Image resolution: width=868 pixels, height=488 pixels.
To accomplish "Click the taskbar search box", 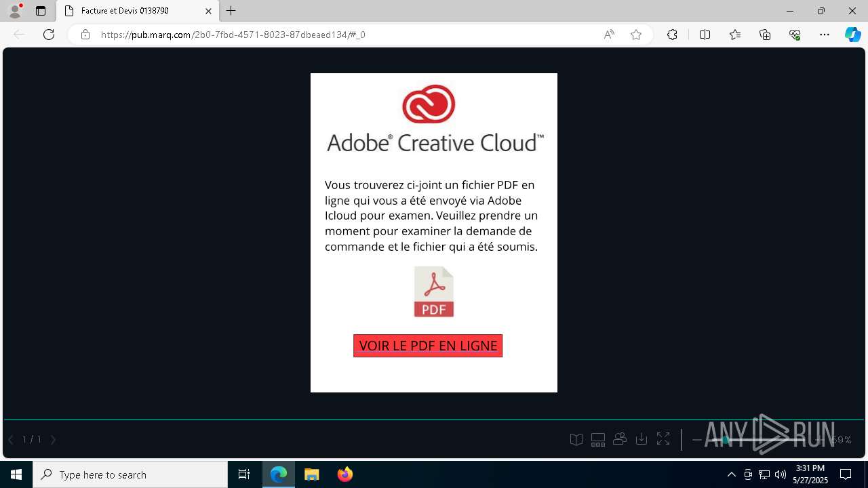I will coord(130,474).
